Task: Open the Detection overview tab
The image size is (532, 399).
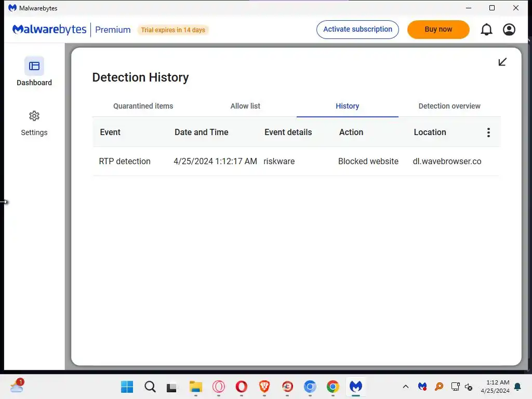Action: tap(449, 106)
